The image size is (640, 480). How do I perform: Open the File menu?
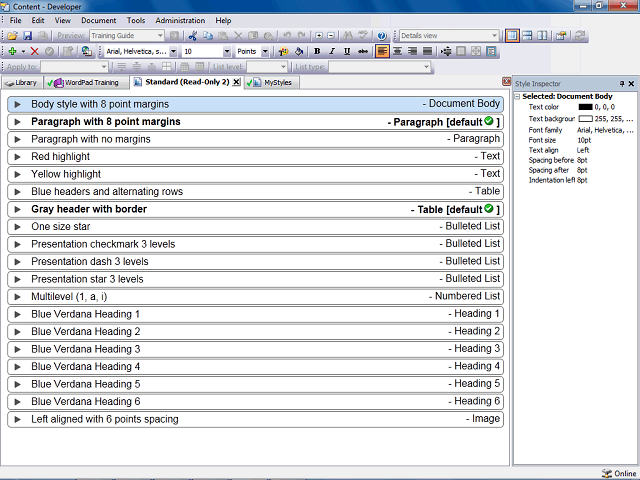click(x=16, y=20)
